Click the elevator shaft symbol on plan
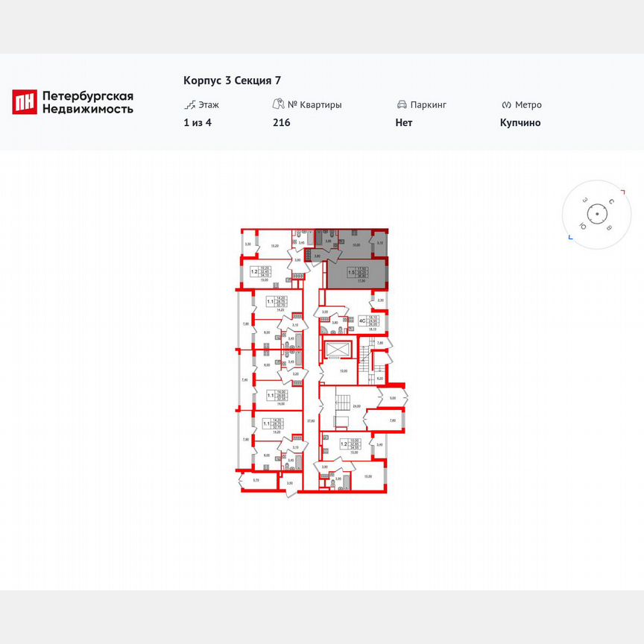 click(338, 350)
